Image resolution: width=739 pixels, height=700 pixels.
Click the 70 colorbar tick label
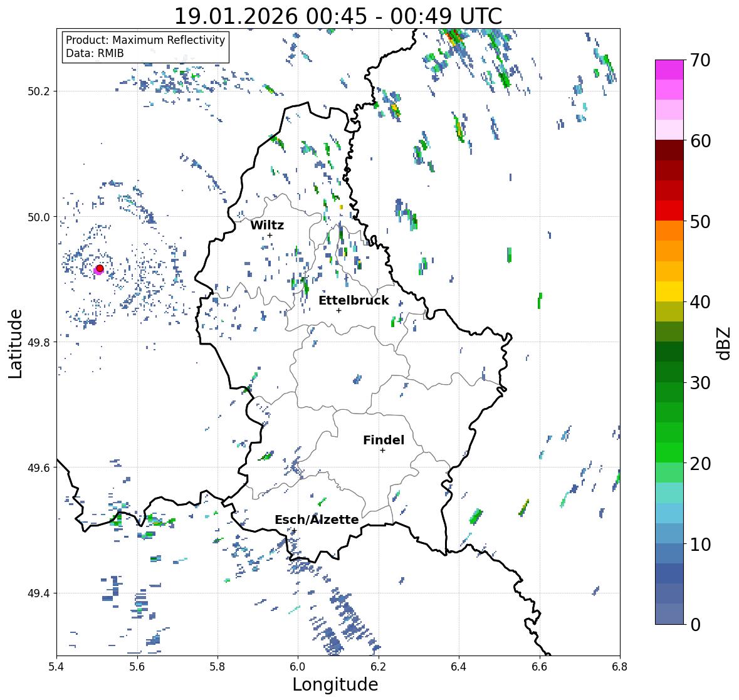point(700,60)
